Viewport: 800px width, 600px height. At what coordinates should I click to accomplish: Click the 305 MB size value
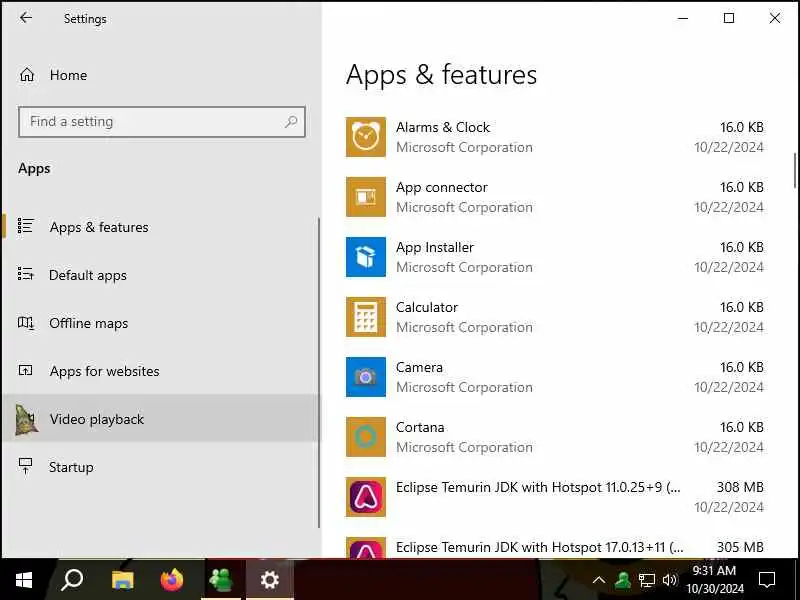[740, 547]
